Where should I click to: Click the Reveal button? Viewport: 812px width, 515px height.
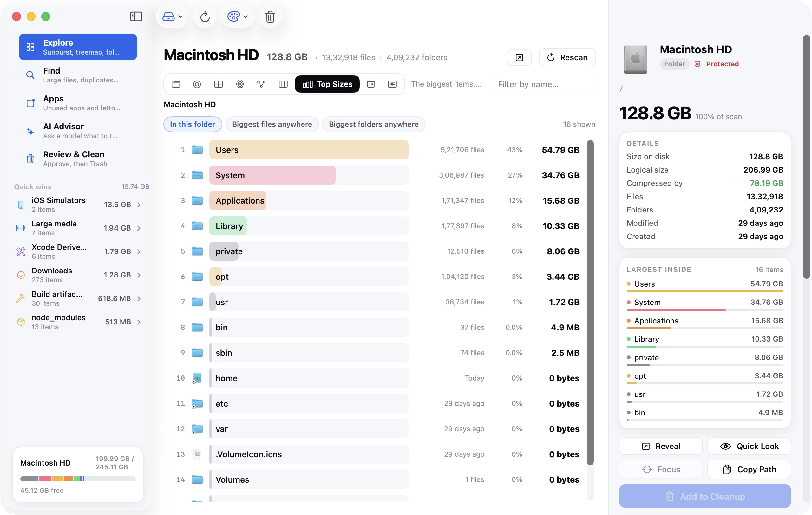click(661, 446)
